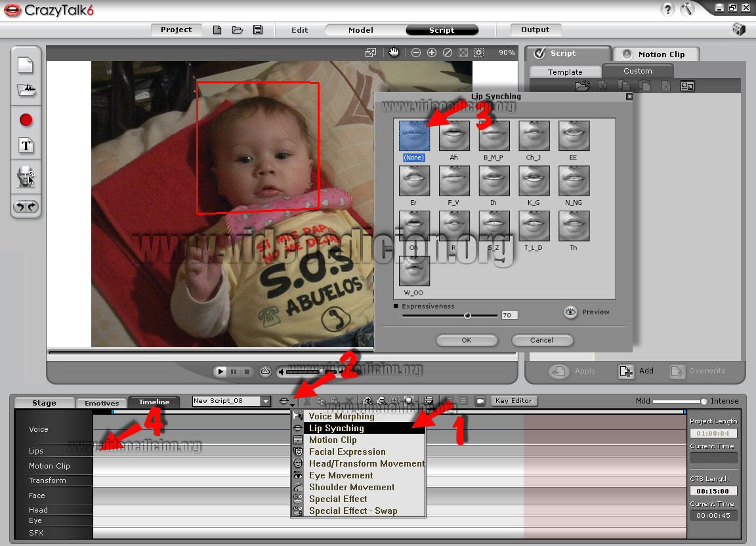Click the eye Preview icon in dialog

(570, 312)
